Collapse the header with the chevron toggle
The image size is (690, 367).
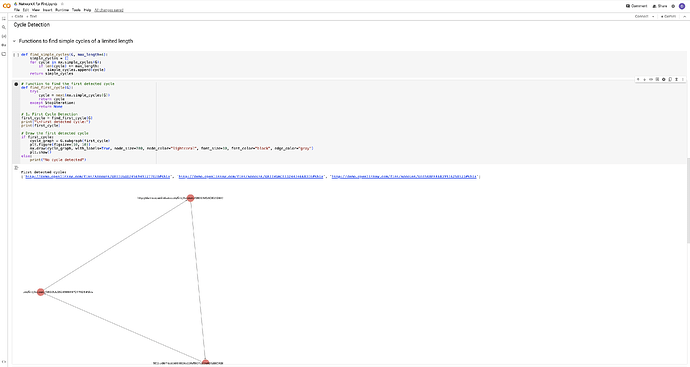[684, 16]
